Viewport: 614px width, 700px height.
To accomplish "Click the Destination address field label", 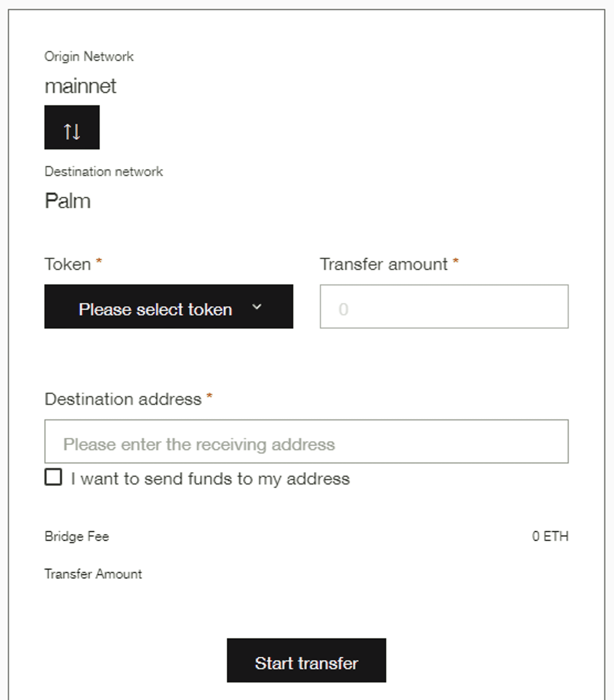I will pos(123,399).
